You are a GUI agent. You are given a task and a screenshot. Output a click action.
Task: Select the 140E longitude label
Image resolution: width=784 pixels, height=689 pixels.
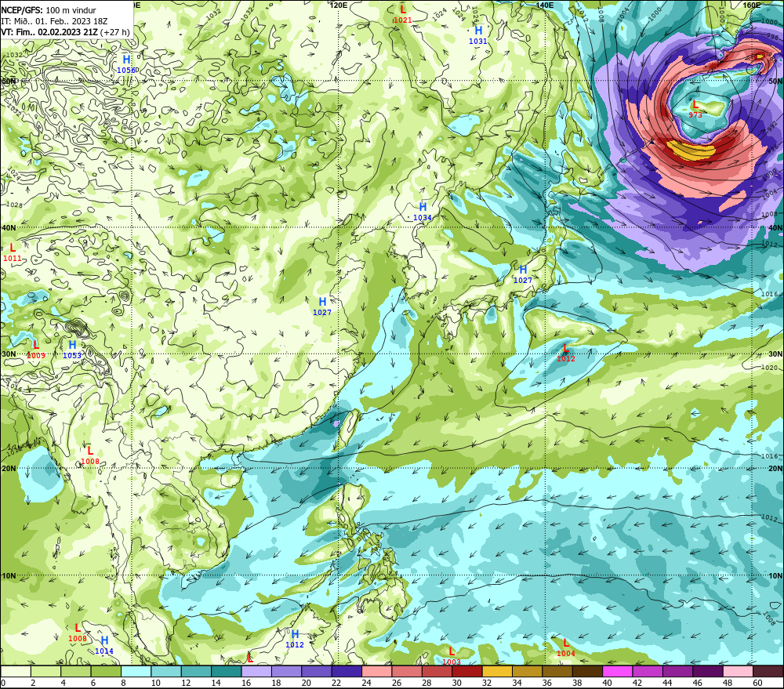point(545,5)
